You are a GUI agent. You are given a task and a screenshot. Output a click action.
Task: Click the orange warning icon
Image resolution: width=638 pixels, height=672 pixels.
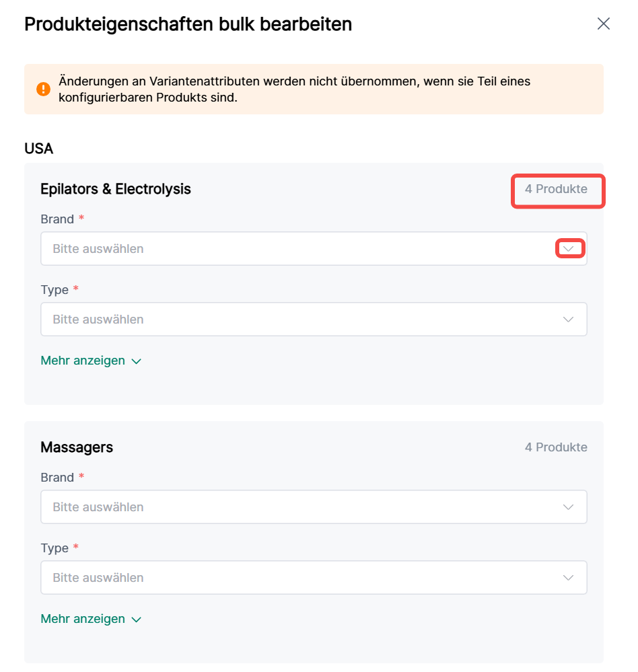point(44,89)
